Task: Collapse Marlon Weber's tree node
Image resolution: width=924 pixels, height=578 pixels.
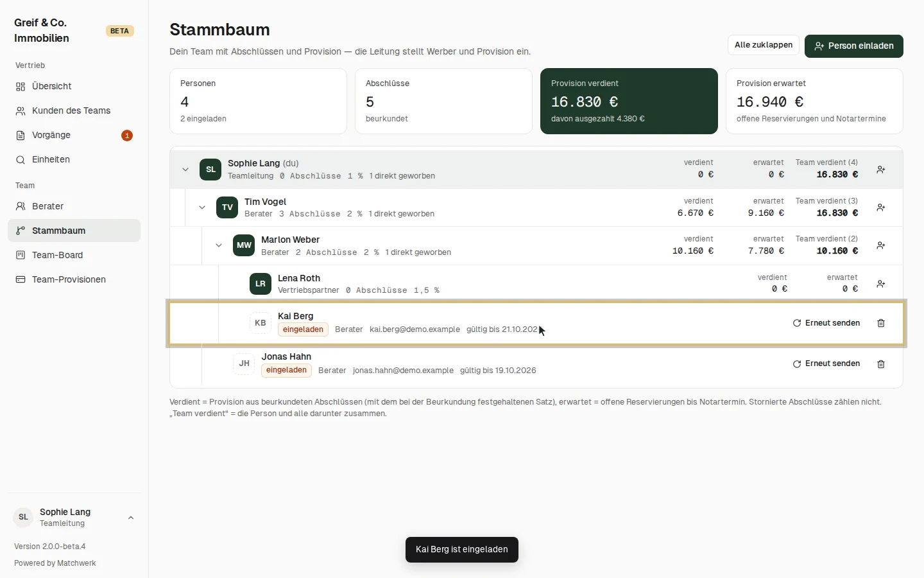Action: 219,245
